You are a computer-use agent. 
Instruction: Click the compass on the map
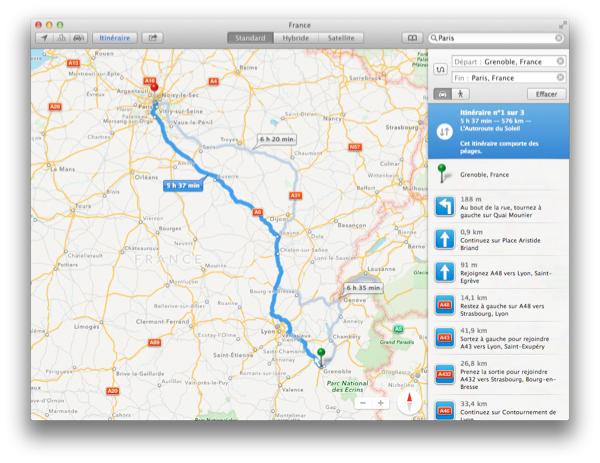coord(409,403)
